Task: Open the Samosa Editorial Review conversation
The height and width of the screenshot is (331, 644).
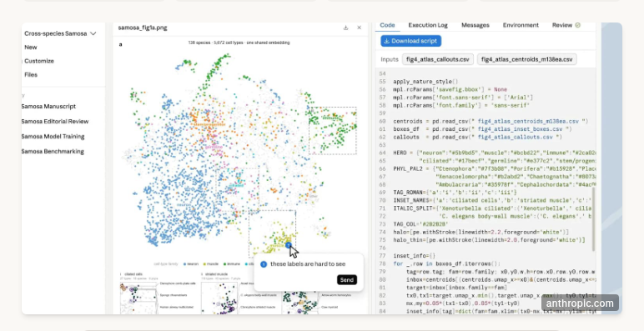Action: point(55,121)
